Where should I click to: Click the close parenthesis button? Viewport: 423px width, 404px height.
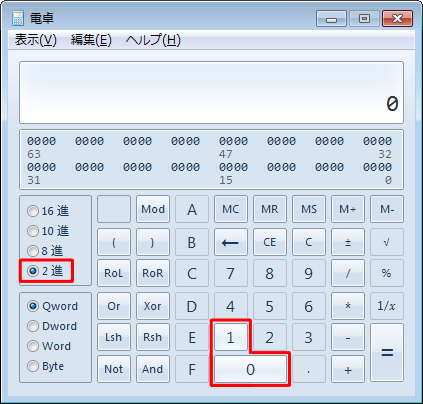[153, 242]
